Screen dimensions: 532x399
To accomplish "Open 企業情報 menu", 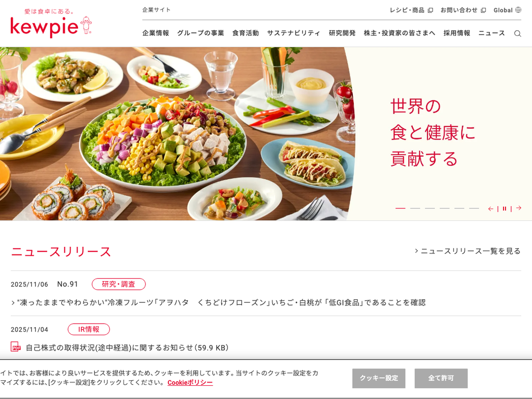I will coord(156,33).
